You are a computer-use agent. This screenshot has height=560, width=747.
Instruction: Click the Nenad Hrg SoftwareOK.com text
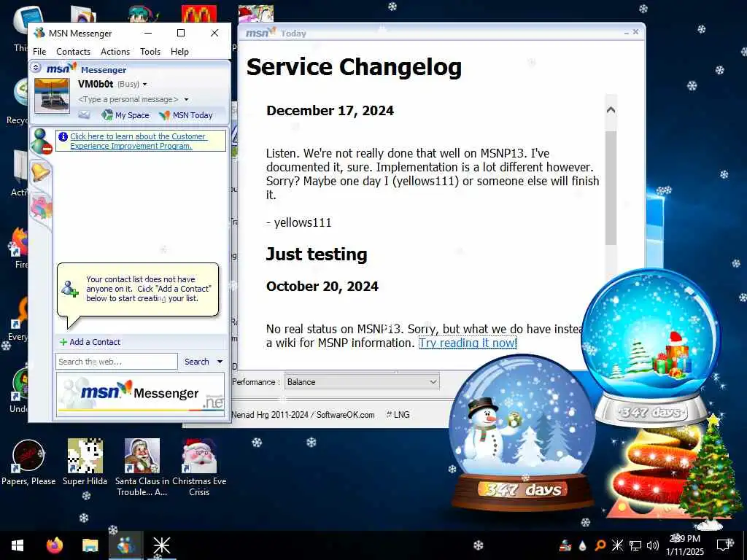[x=303, y=415]
